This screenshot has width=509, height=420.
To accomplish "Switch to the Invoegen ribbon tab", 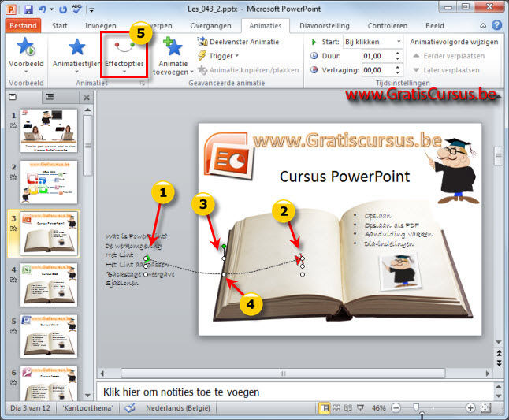I will (x=101, y=26).
